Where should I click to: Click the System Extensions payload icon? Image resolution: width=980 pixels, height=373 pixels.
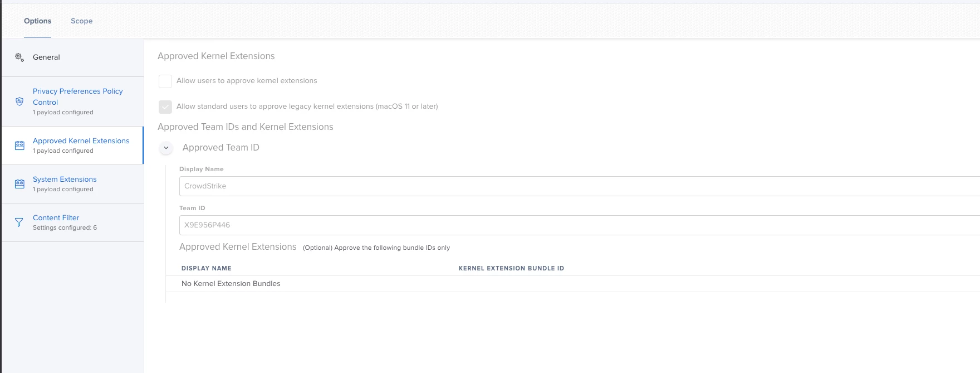(19, 184)
